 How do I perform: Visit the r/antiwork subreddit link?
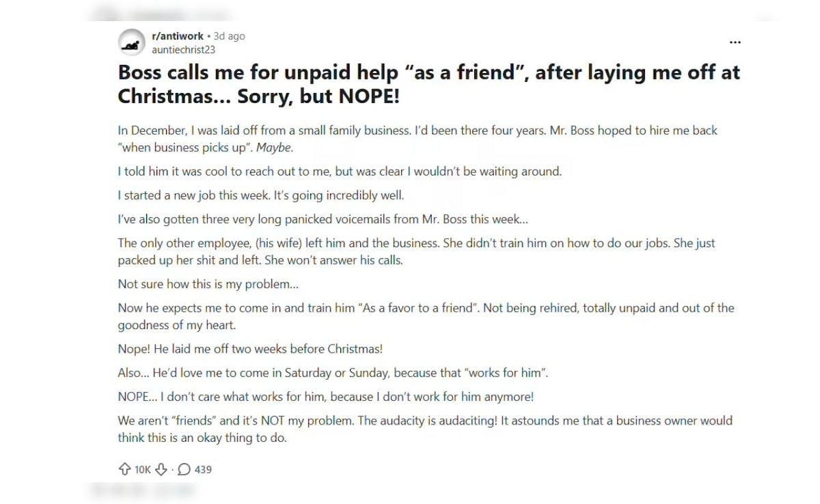(177, 36)
